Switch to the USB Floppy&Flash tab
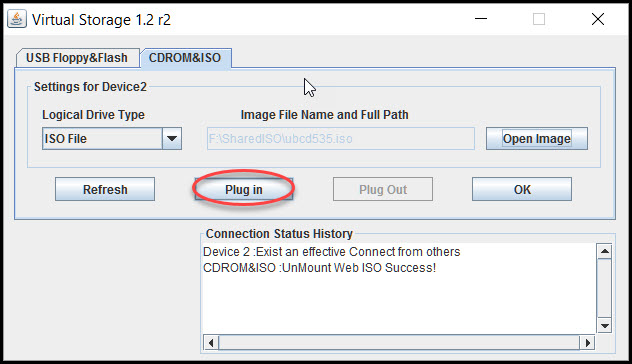The height and width of the screenshot is (364, 632). 77,58
